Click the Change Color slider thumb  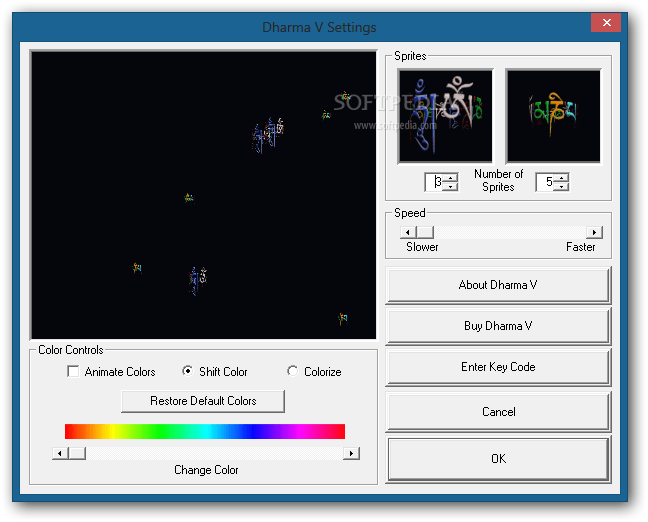point(77,453)
